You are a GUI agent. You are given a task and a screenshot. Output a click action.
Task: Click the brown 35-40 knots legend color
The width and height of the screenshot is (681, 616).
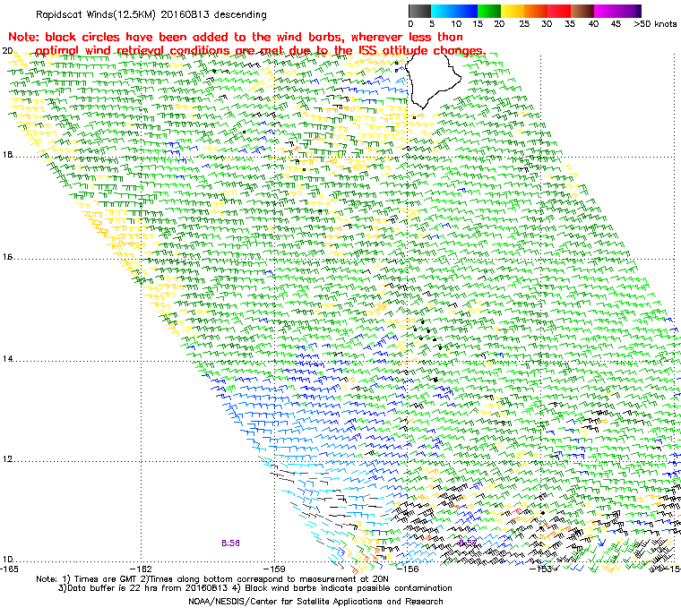pyautogui.click(x=582, y=11)
